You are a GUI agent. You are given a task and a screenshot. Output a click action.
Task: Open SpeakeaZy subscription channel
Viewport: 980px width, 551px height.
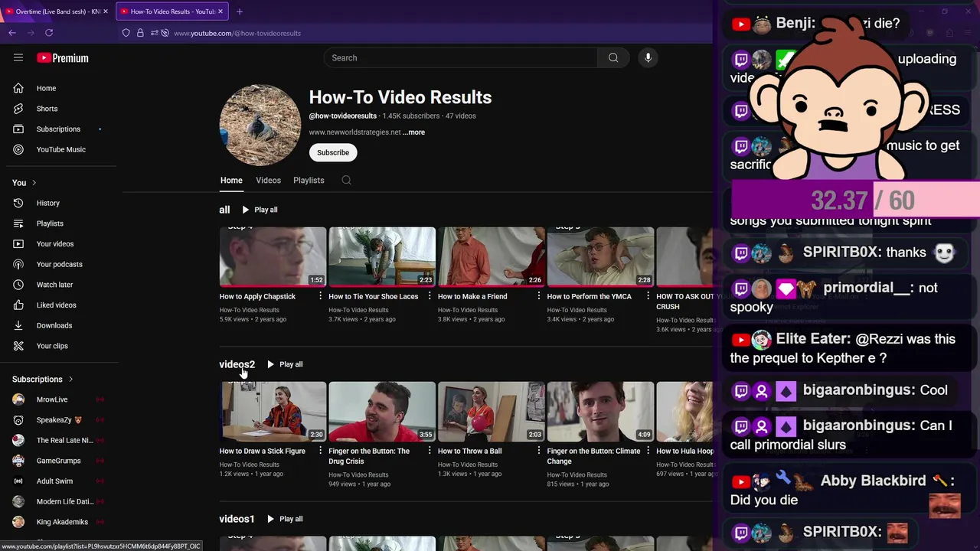point(58,420)
